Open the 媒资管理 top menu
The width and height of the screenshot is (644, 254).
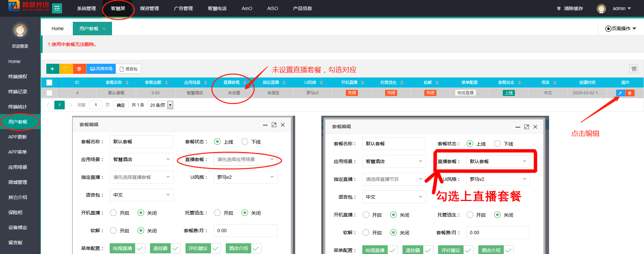[149, 8]
